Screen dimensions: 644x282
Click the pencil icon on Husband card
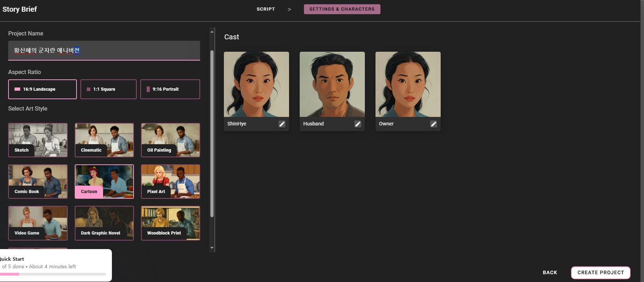(x=357, y=124)
